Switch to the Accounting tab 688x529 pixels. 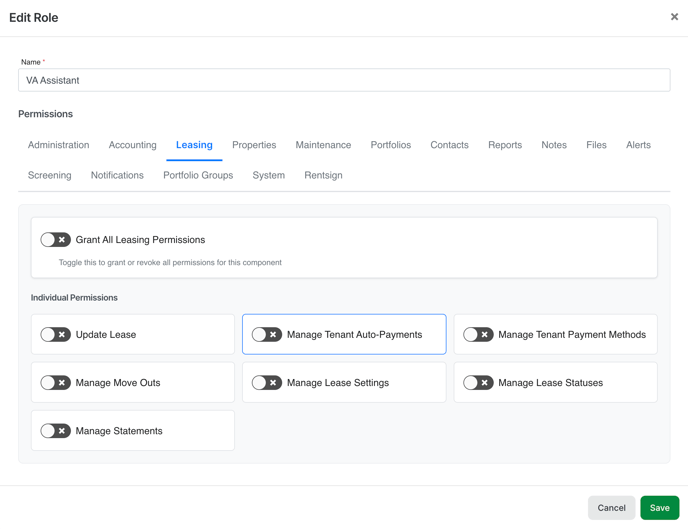133,145
